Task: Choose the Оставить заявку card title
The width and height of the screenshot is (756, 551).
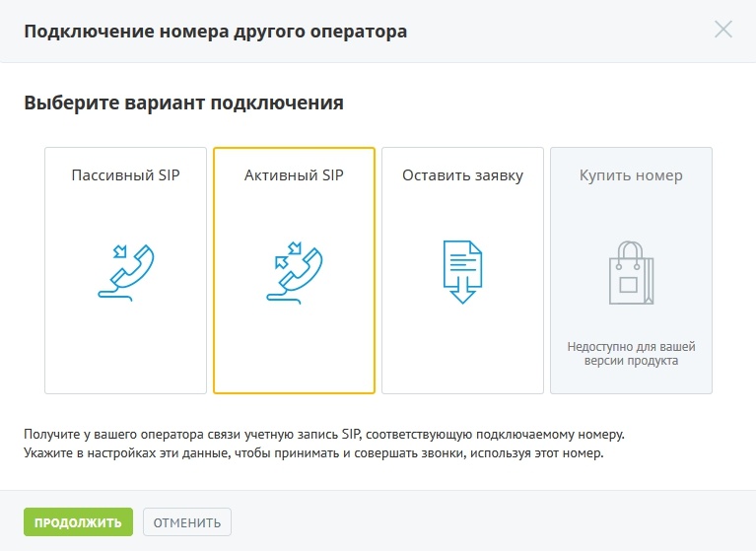Action: coord(463,175)
